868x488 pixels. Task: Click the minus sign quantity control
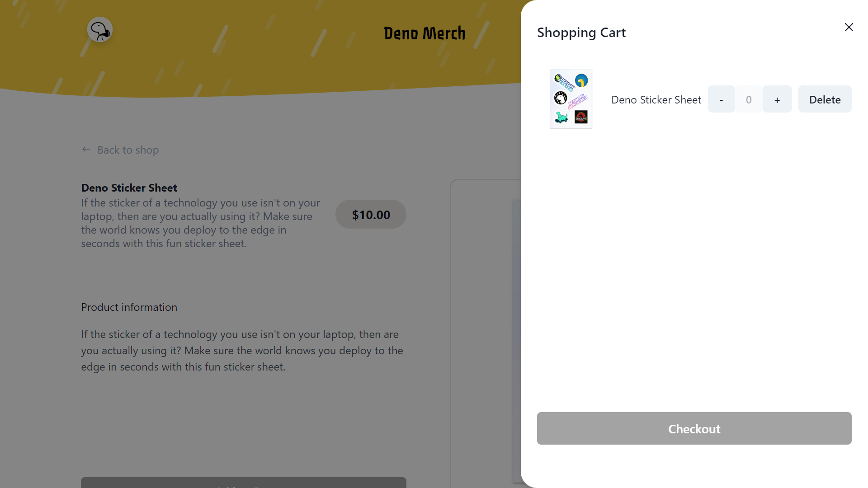[x=721, y=99]
